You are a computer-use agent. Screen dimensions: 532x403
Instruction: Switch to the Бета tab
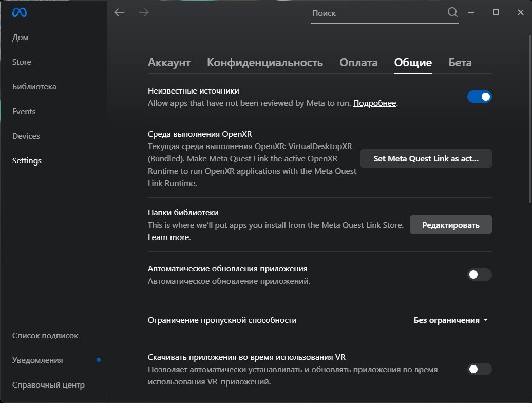click(x=460, y=63)
